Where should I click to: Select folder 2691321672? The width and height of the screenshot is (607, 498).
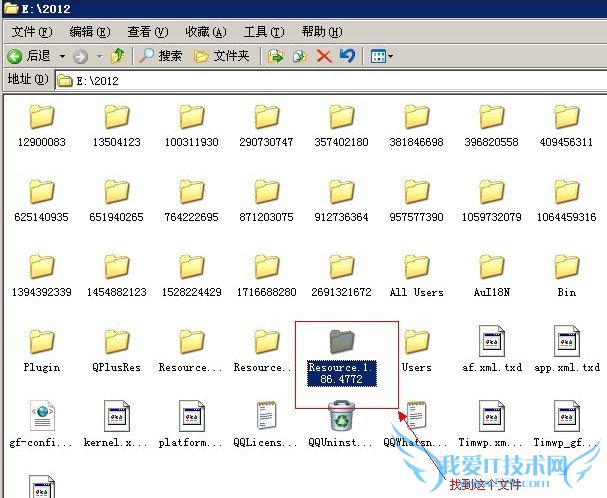tap(341, 276)
